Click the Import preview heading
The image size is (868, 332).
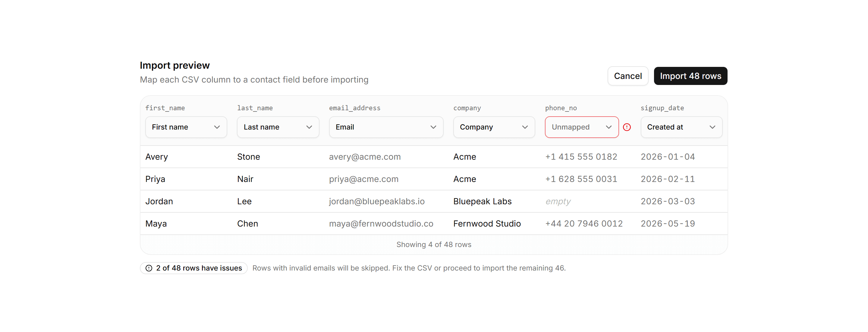point(175,65)
